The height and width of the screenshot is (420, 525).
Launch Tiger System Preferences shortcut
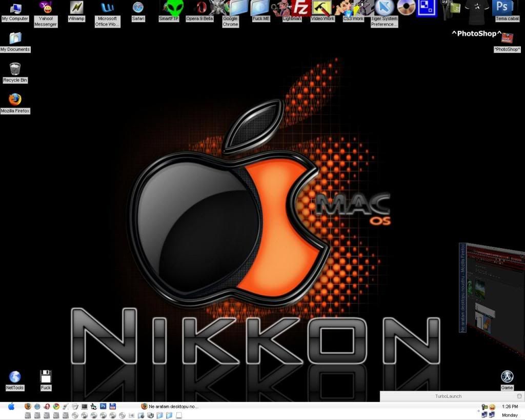[x=384, y=14]
